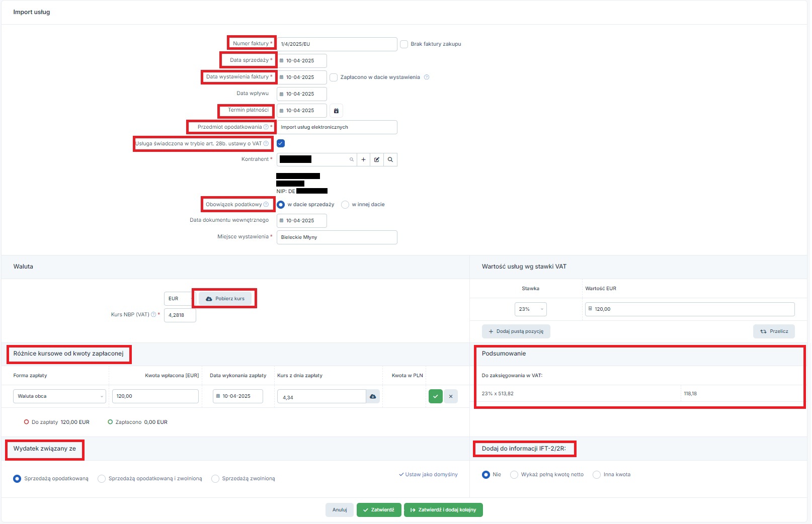Click the Termin płatności date field
The image size is (812, 524).
point(302,111)
